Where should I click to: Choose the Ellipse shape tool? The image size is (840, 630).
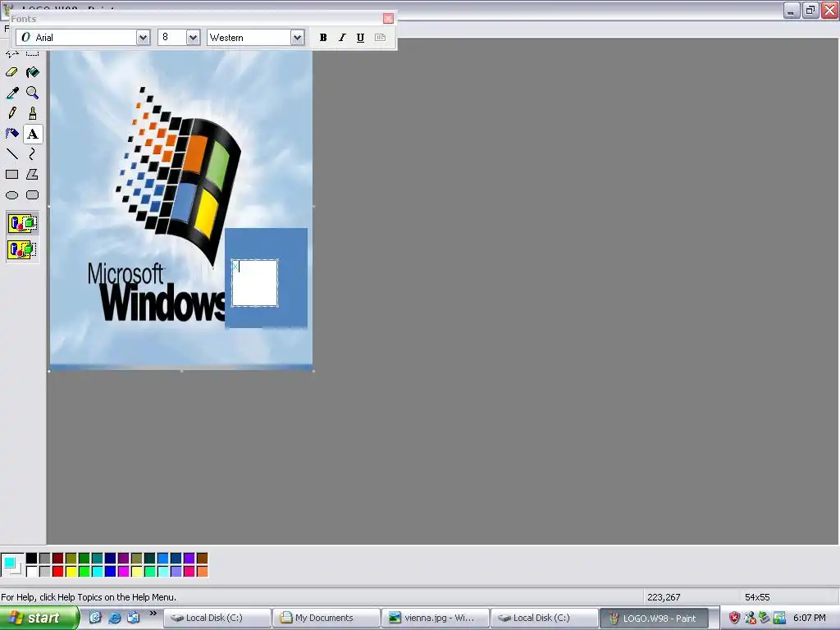point(11,195)
